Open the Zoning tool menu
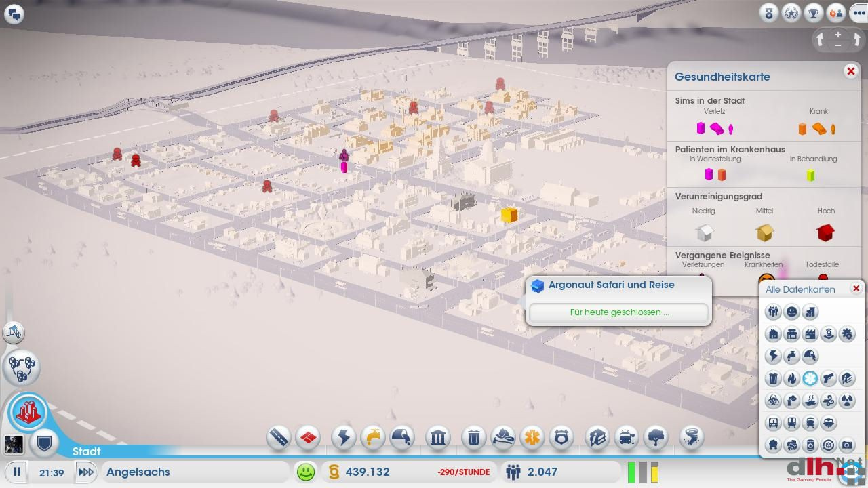The height and width of the screenshot is (488, 868). point(308,438)
